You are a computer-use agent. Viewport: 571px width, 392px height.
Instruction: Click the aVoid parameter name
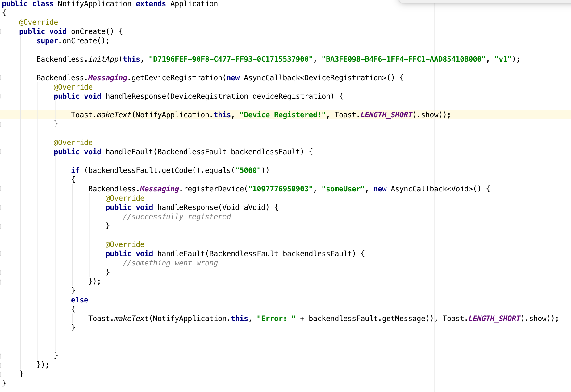coord(255,207)
